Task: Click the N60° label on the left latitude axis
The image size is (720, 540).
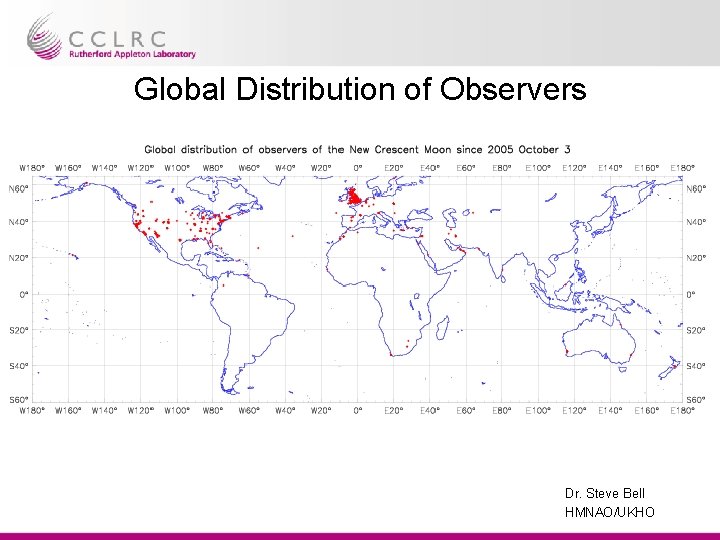Action: coord(18,188)
